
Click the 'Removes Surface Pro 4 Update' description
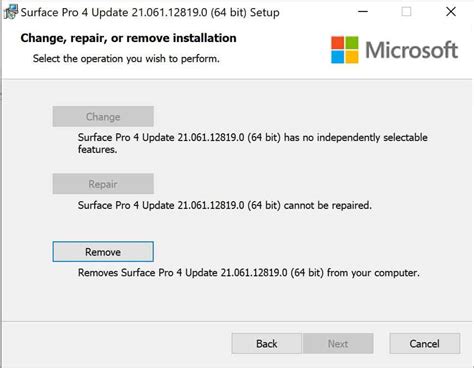coord(249,273)
